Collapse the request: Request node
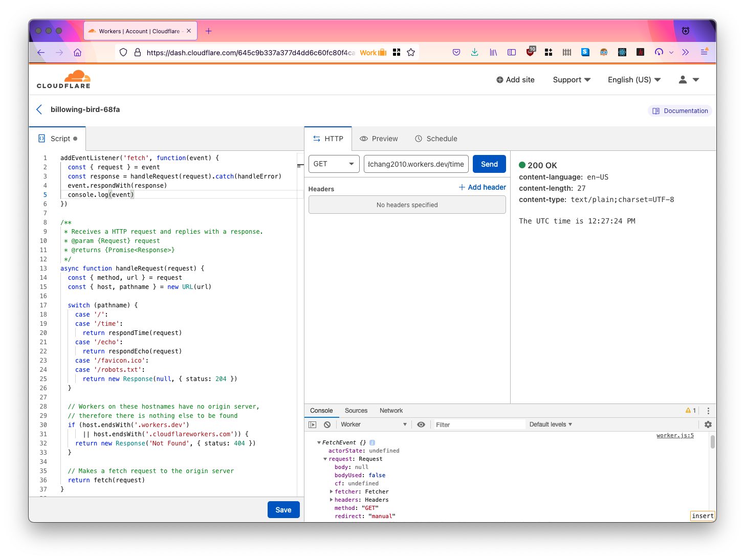This screenshot has width=745, height=560. click(x=325, y=459)
